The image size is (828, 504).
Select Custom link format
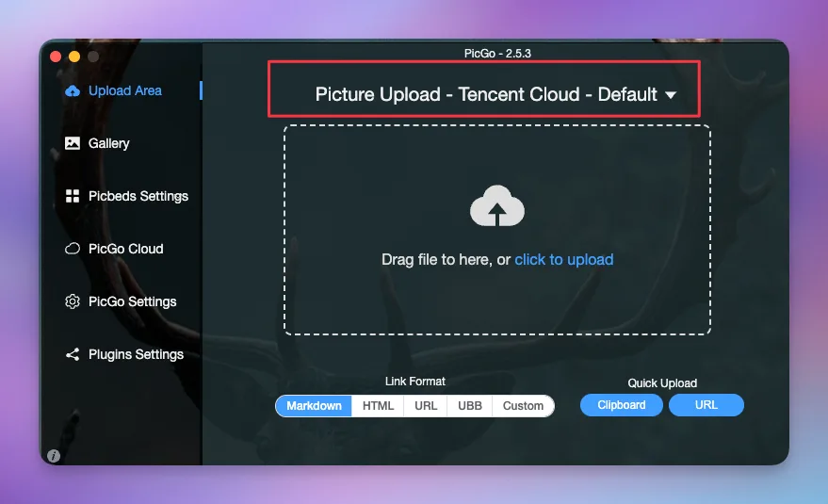coord(523,406)
